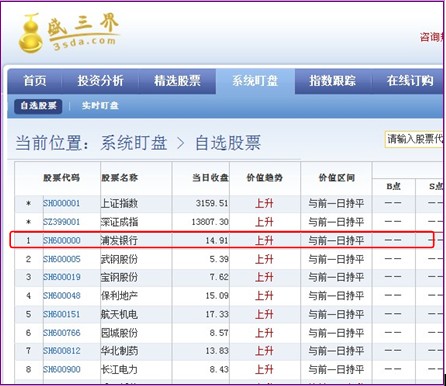Click closing price 15.09
The height and width of the screenshot is (386, 446).
[217, 296]
